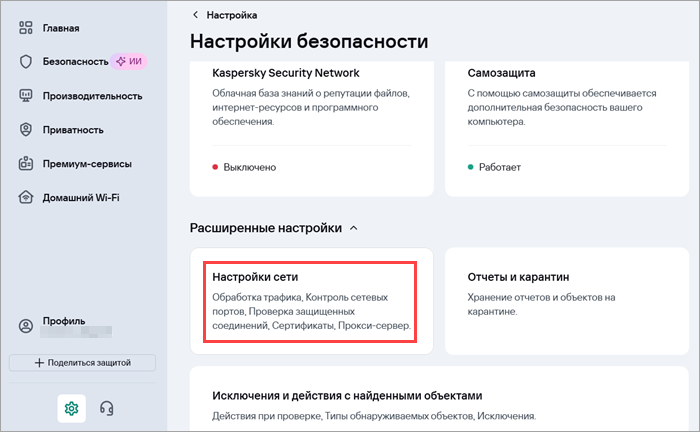Open settings via the green gear icon

tap(71, 408)
